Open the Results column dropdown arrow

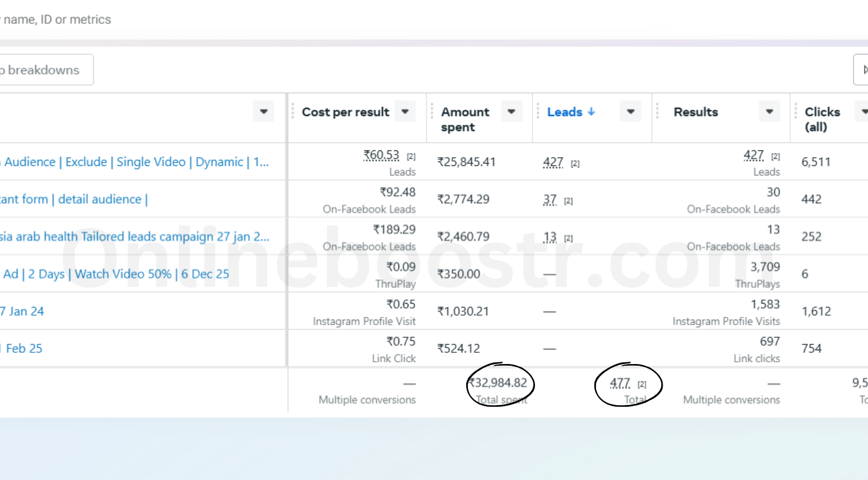(769, 112)
